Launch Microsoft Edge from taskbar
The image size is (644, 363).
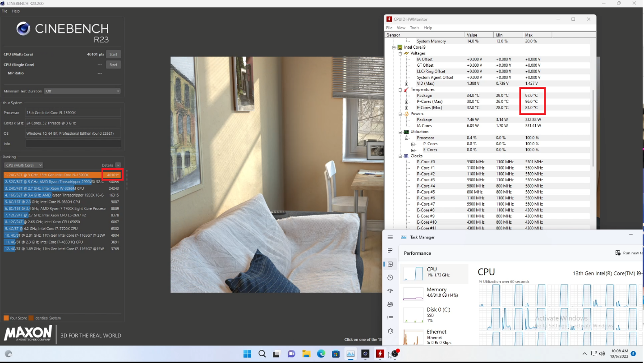point(321,354)
